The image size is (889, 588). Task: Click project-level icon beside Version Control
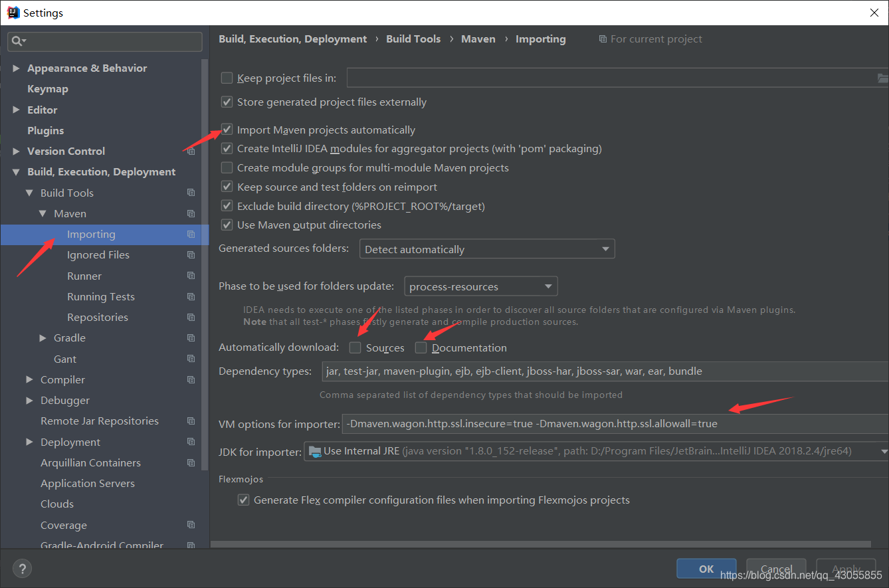191,151
